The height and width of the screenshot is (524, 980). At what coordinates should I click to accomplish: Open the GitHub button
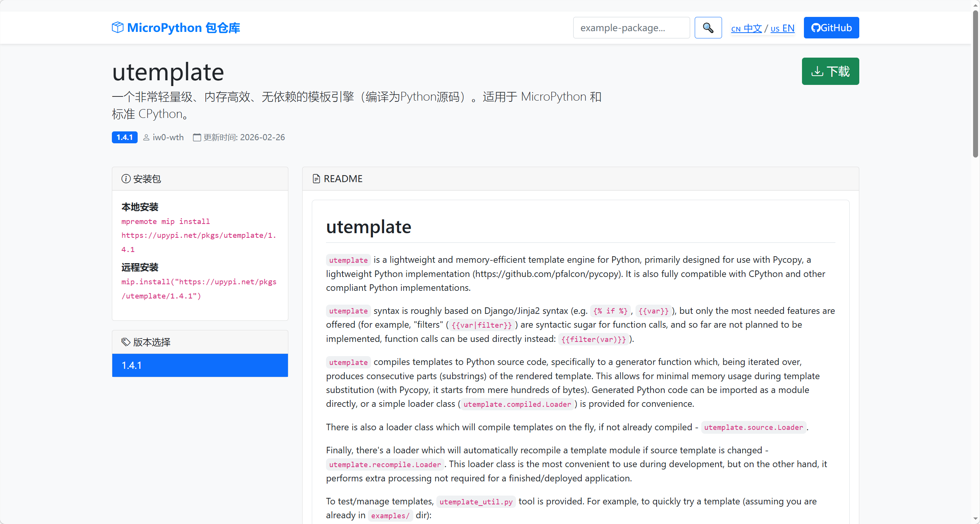(x=831, y=28)
